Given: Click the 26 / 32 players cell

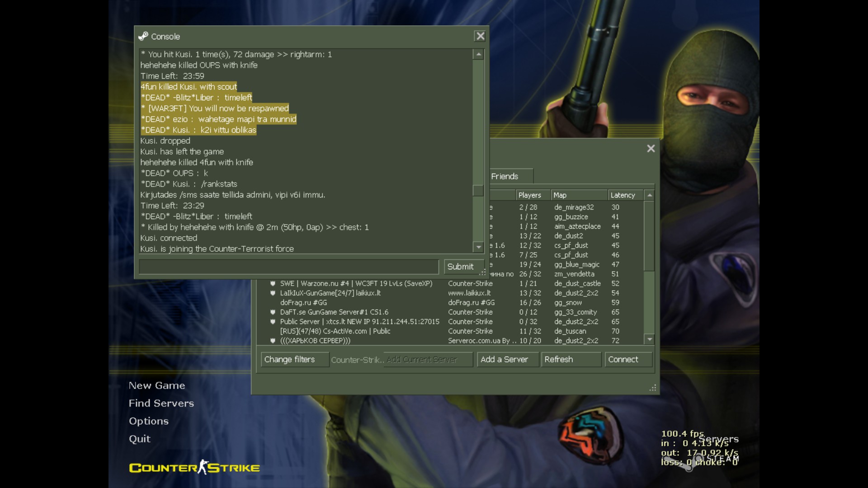Looking at the screenshot, I should click(x=530, y=274).
